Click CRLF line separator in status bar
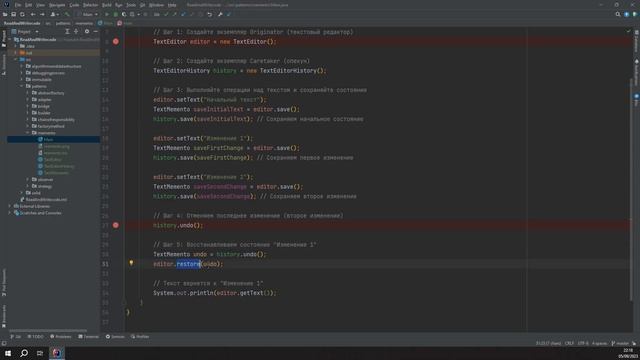 [569, 343]
